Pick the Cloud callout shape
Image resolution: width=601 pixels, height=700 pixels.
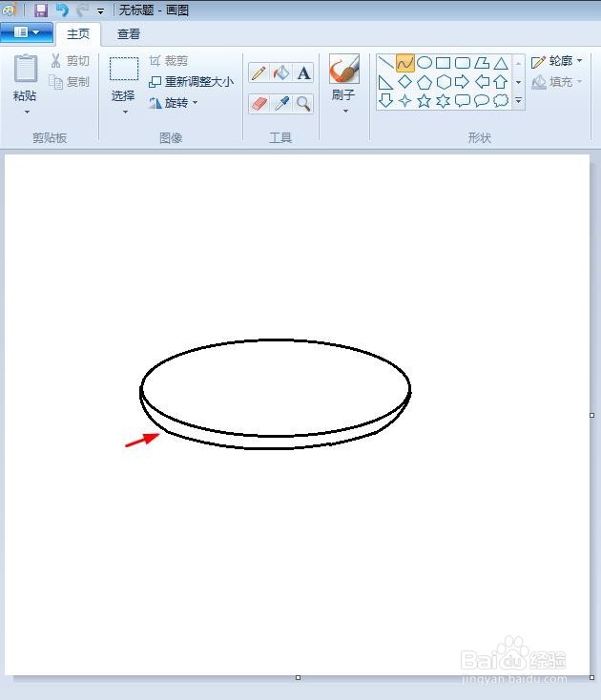[501, 101]
